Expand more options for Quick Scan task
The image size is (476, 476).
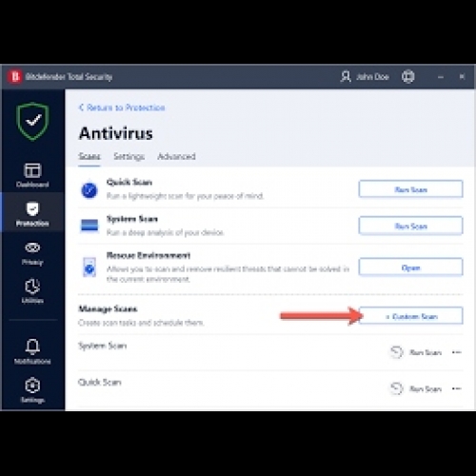tap(456, 388)
